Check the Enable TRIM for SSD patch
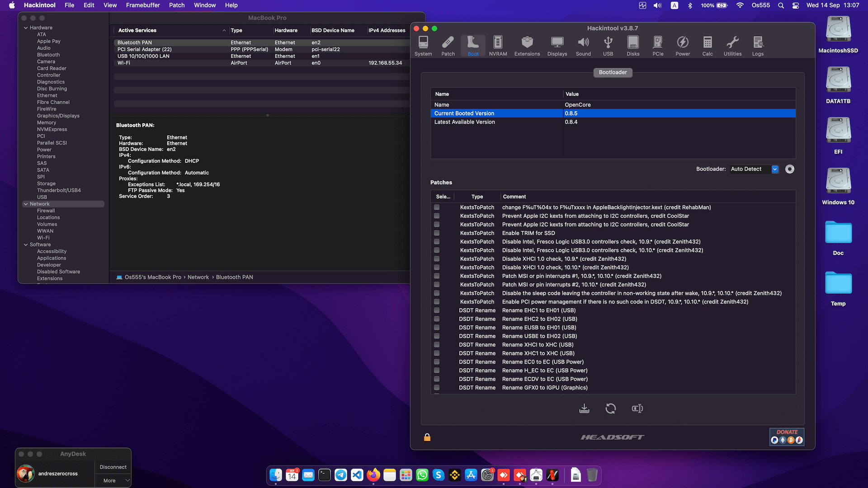This screenshot has width=868, height=488. 437,233
